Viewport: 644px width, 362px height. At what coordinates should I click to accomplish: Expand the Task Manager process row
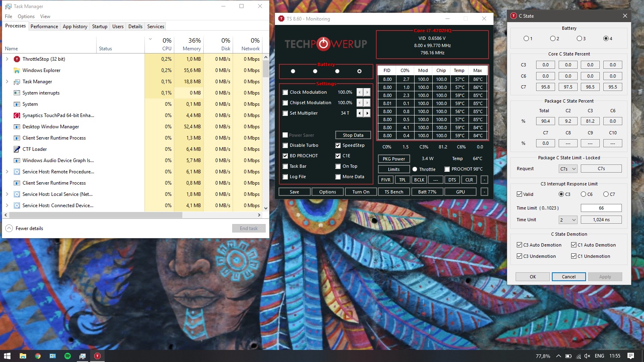[7, 82]
